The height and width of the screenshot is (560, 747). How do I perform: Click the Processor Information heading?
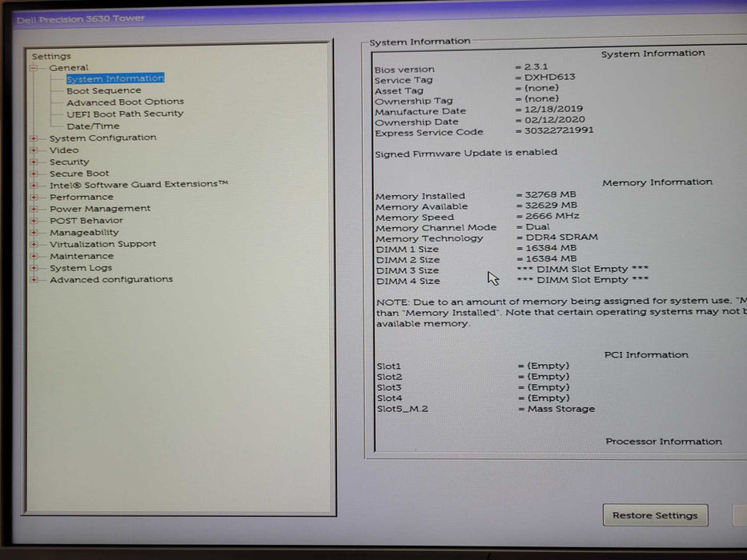pos(664,442)
